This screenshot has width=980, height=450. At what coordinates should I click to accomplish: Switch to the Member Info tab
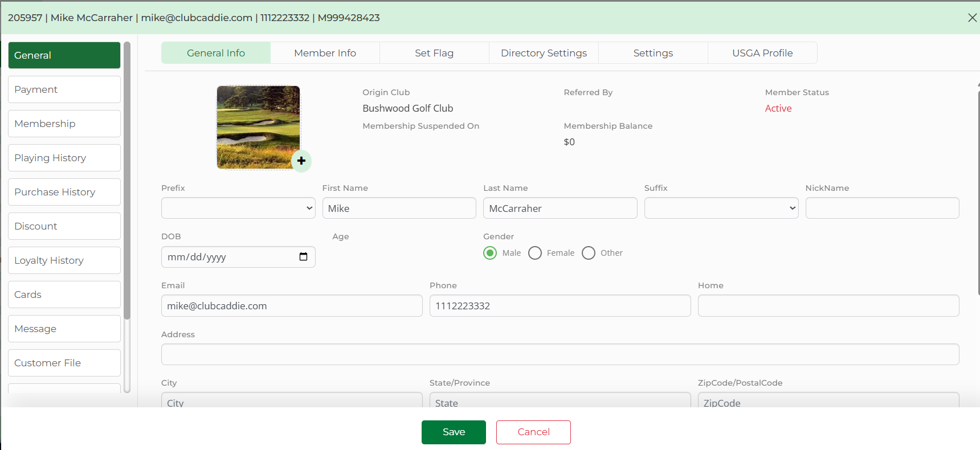[x=325, y=53]
